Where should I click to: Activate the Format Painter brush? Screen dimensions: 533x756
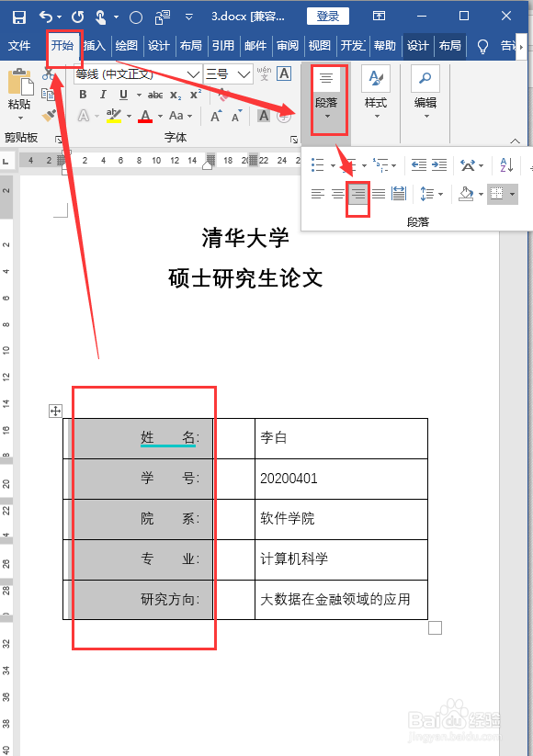point(48,115)
